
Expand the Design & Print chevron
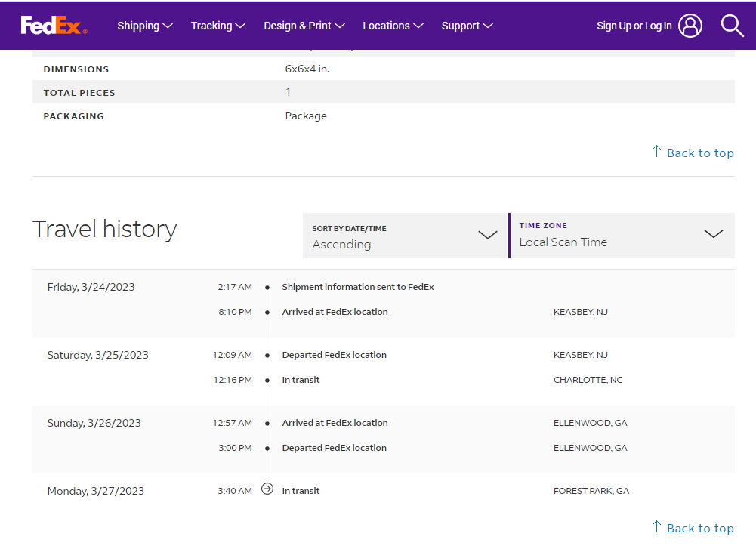(x=340, y=26)
